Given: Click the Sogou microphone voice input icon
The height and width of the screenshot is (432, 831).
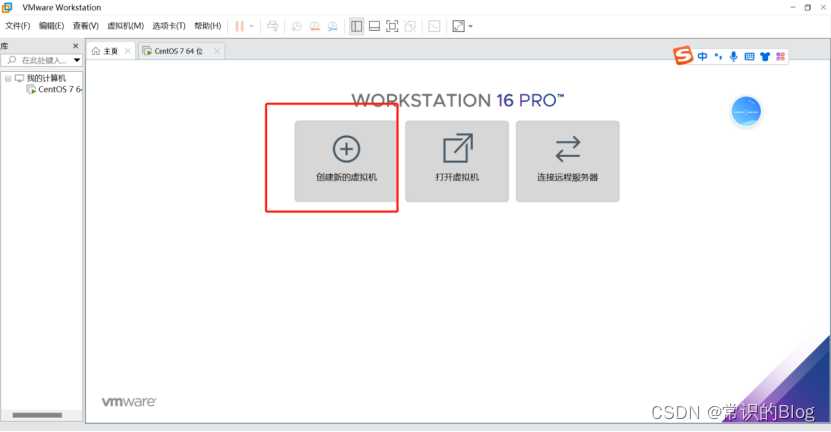Looking at the screenshot, I should [733, 56].
